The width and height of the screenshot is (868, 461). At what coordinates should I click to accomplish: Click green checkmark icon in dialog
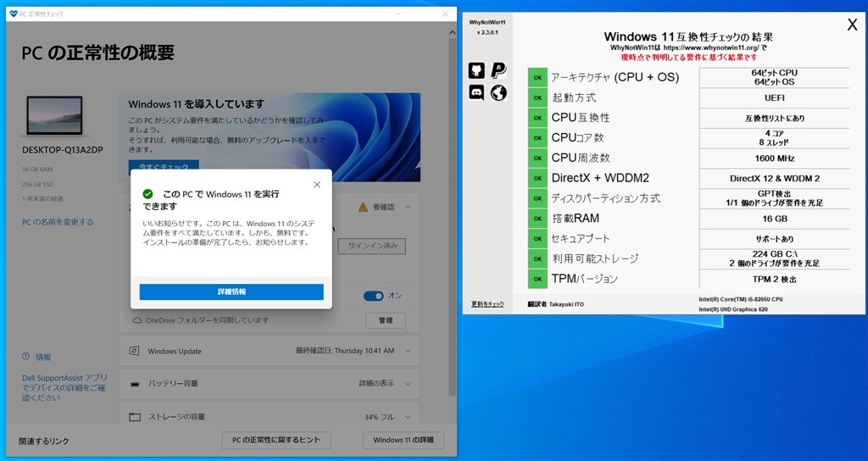[x=147, y=194]
